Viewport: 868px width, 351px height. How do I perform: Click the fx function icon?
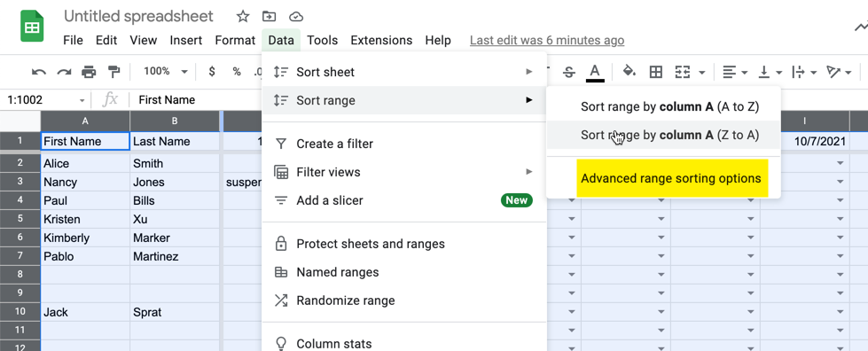click(111, 100)
